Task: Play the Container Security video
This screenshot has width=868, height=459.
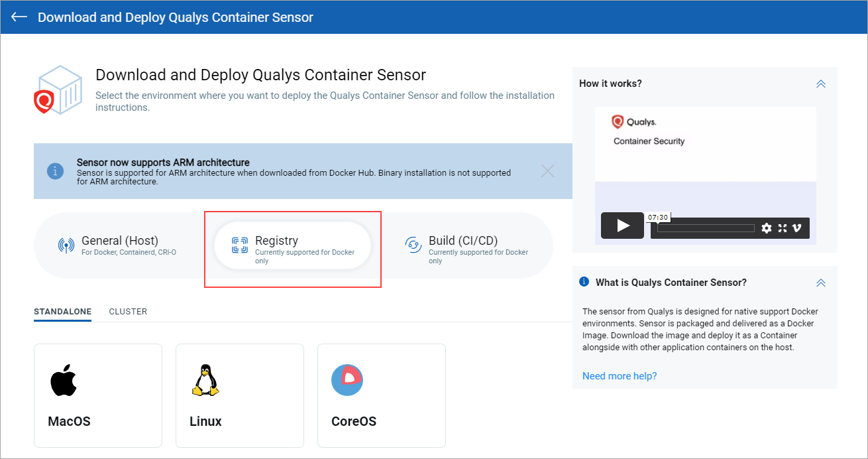Action: (622, 226)
